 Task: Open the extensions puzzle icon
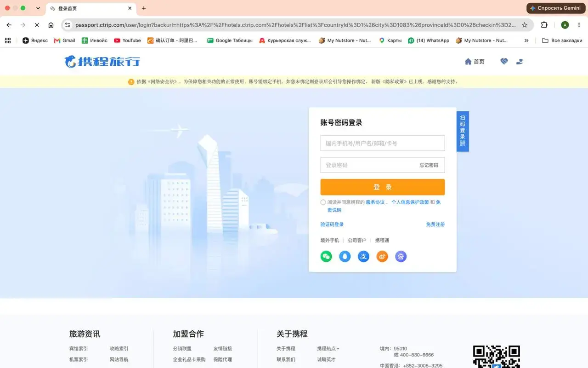click(544, 25)
